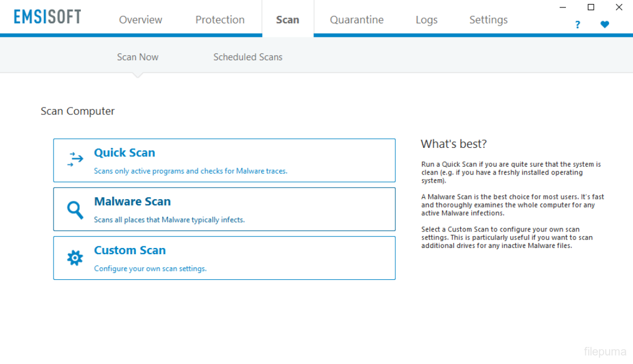Open the Logs tab
The height and width of the screenshot is (364, 633).
point(426,20)
